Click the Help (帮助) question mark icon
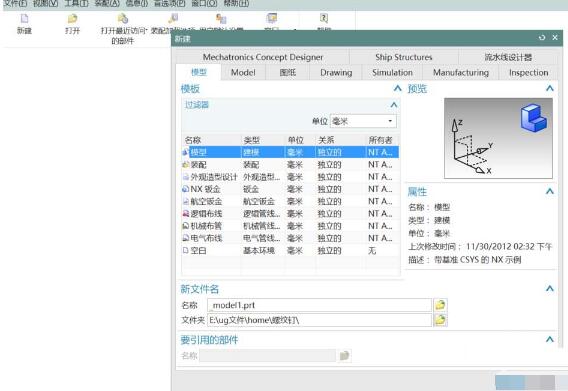The width and height of the screenshot is (568, 391). pos(324,18)
